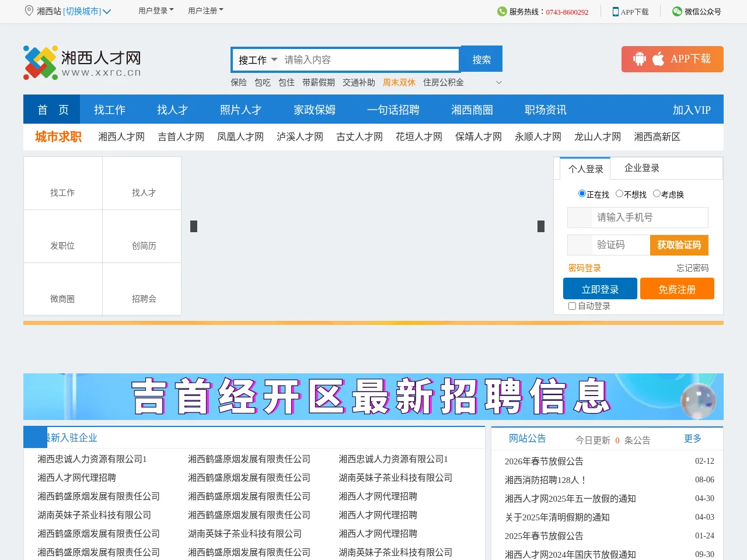Click the 密码登录 link
747x560 pixels.
(585, 268)
